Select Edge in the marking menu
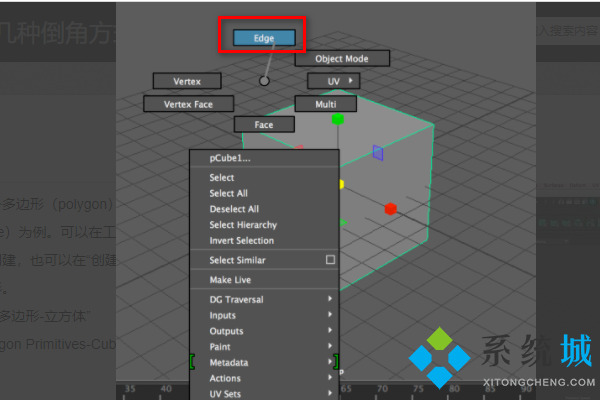 (264, 38)
